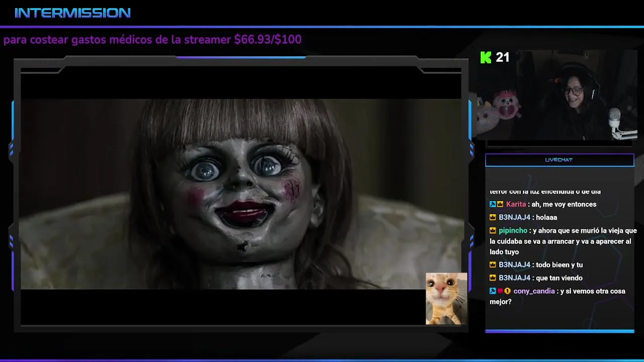Click the Annabelle doll movie video
This screenshot has height=362, width=644.
pyautogui.click(x=241, y=194)
